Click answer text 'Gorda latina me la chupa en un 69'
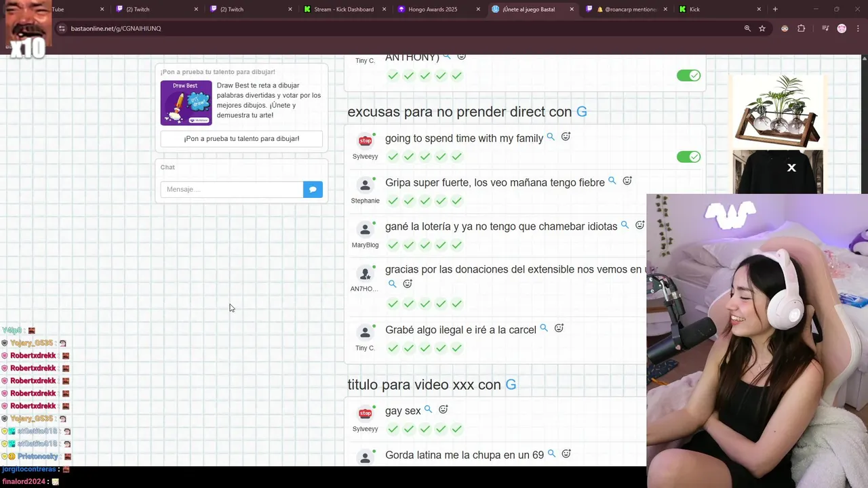 click(465, 455)
